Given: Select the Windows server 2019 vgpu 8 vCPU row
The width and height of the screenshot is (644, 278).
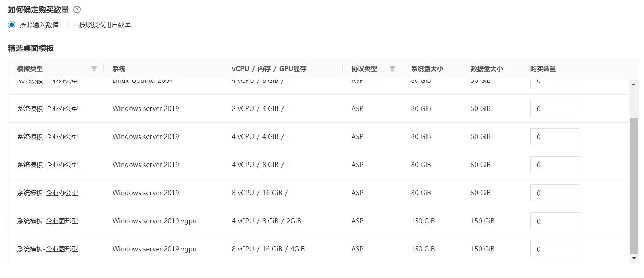Looking at the screenshot, I should point(154,249).
